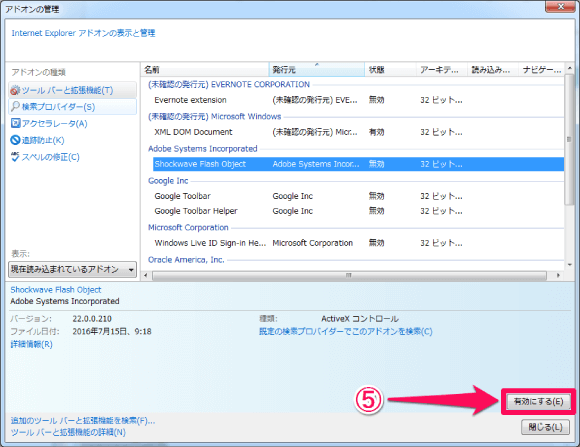
Task: Click the tracking protection (追跡防止) icon
Action: pyautogui.click(x=15, y=140)
